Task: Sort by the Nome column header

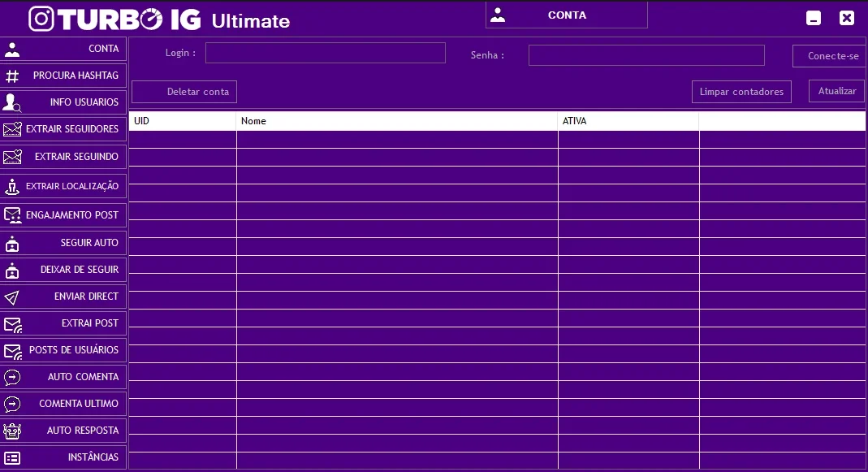Action: coord(397,121)
